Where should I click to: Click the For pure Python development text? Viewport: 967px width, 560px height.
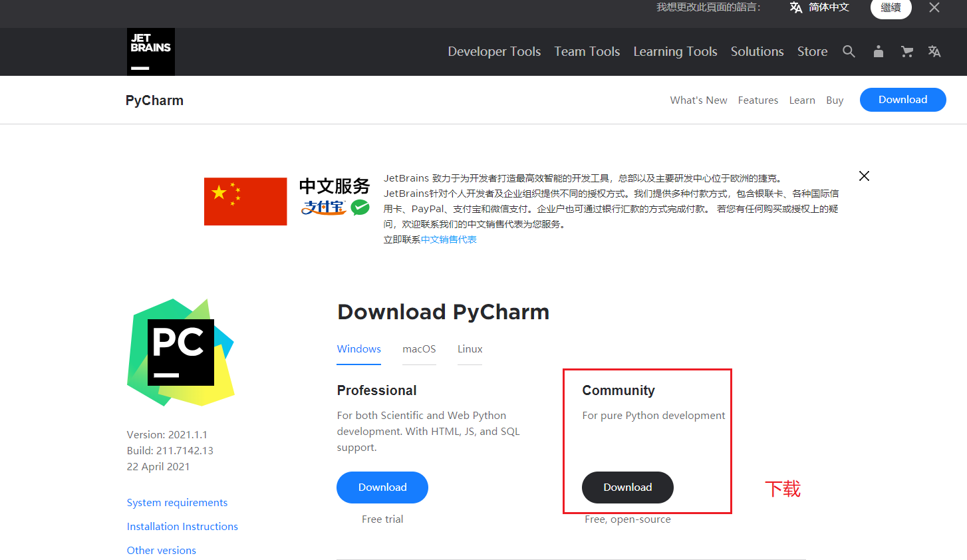click(654, 416)
